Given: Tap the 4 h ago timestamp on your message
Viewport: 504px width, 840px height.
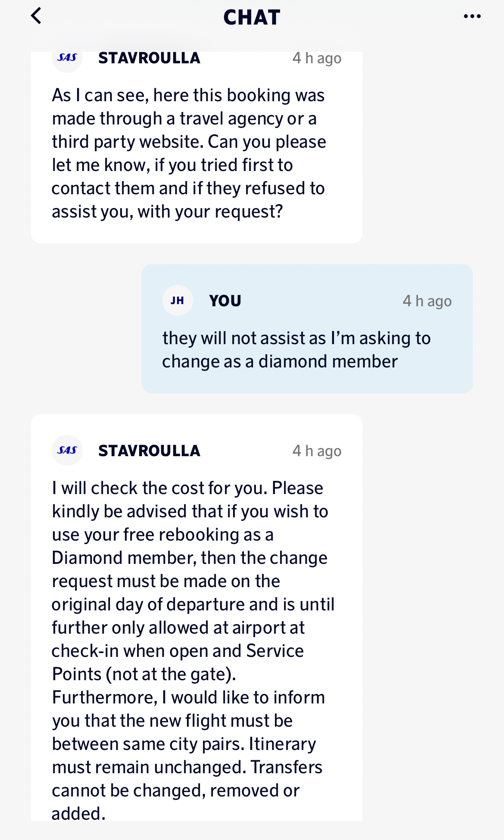Looking at the screenshot, I should (x=427, y=301).
